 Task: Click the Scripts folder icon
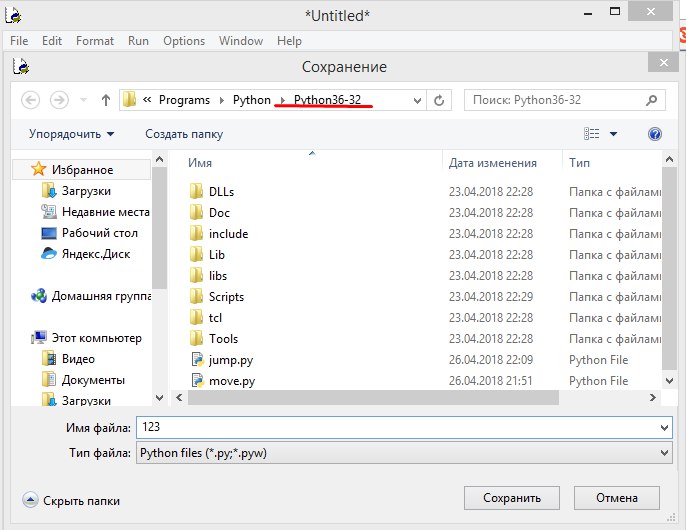[196, 296]
